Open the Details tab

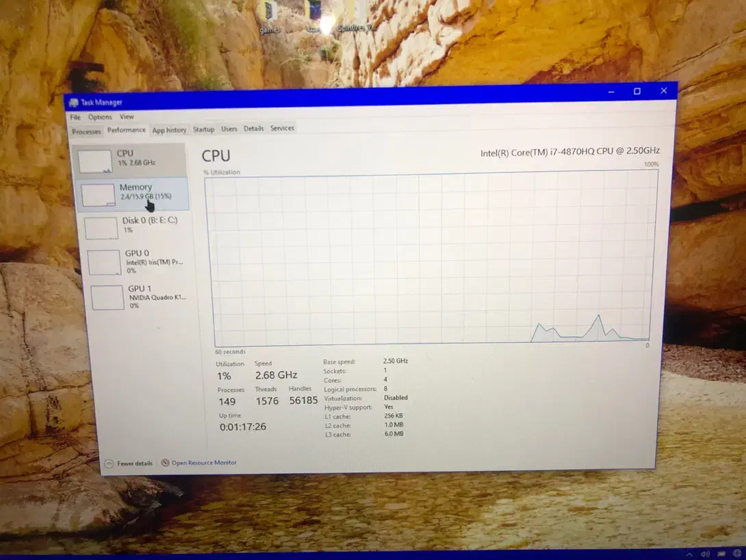pyautogui.click(x=254, y=129)
